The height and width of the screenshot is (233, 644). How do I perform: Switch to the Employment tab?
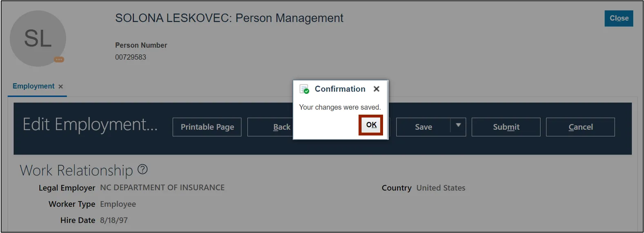(x=33, y=86)
